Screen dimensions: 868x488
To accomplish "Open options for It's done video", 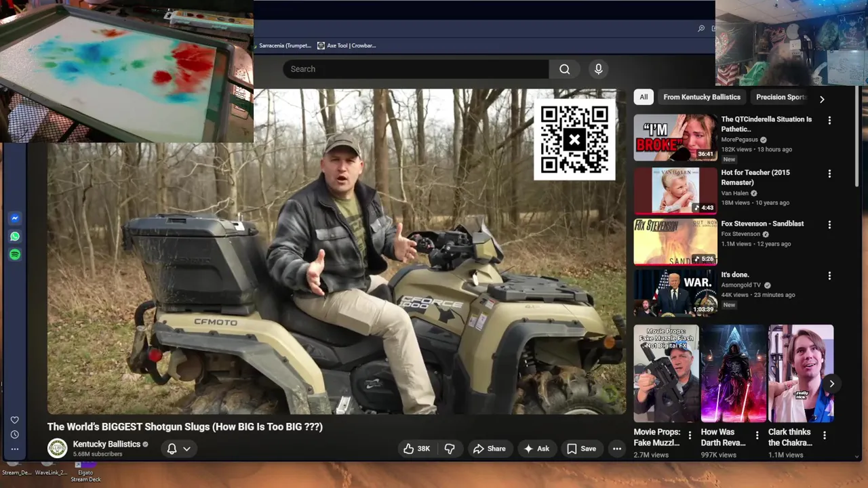I will coord(829,277).
